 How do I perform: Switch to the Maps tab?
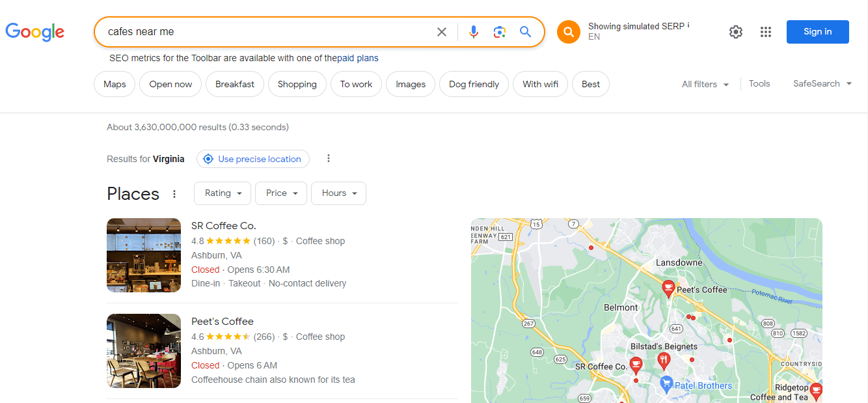pyautogui.click(x=115, y=84)
